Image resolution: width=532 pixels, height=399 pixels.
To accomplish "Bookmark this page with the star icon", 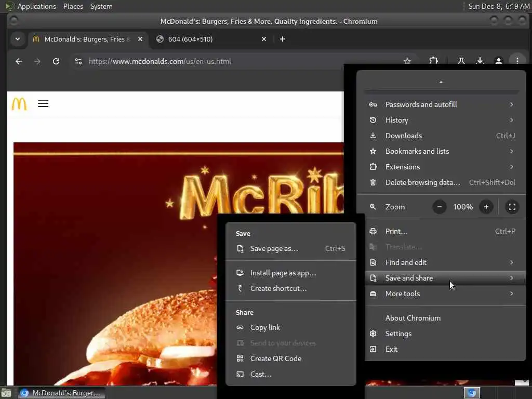I will pyautogui.click(x=407, y=61).
